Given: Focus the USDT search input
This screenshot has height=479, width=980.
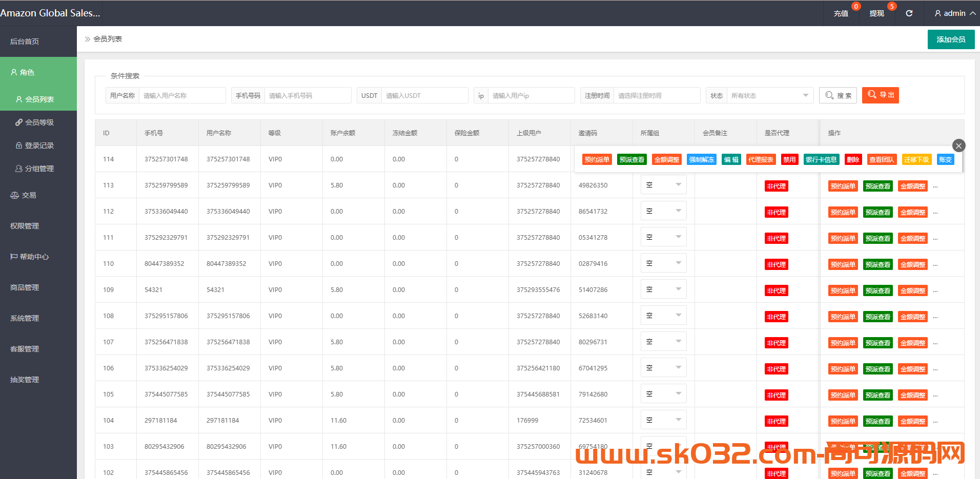Looking at the screenshot, I should pos(424,95).
